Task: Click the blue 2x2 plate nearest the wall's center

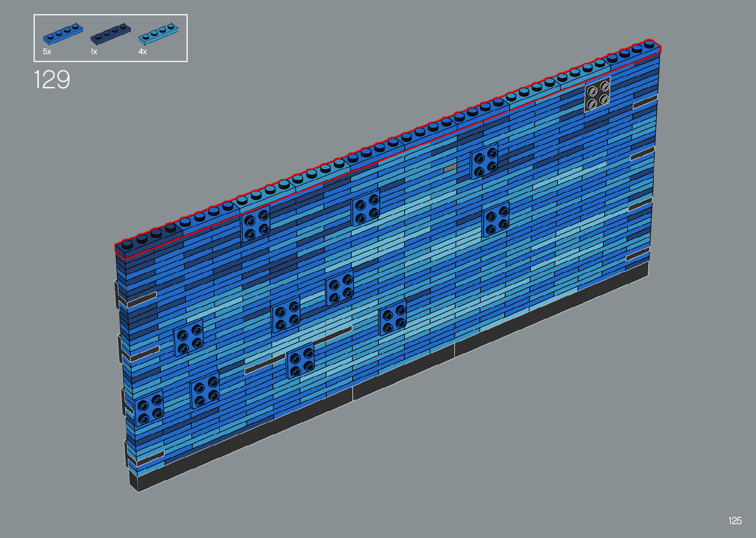Action: 339,288
